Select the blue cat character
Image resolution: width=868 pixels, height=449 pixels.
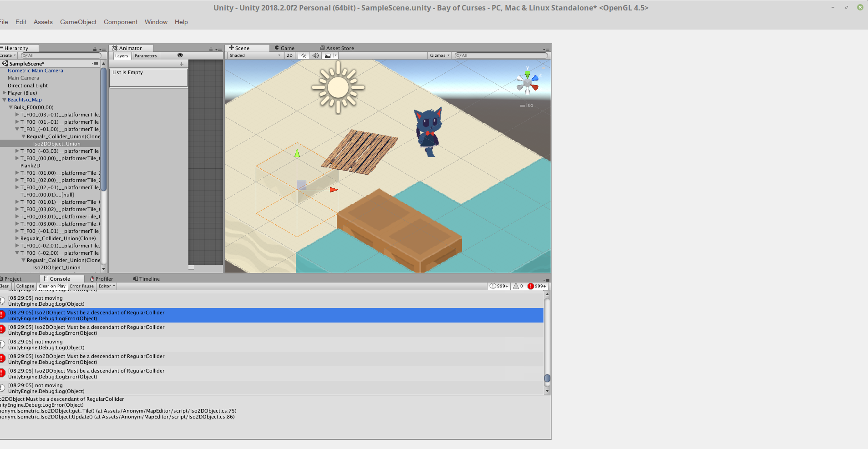point(428,132)
